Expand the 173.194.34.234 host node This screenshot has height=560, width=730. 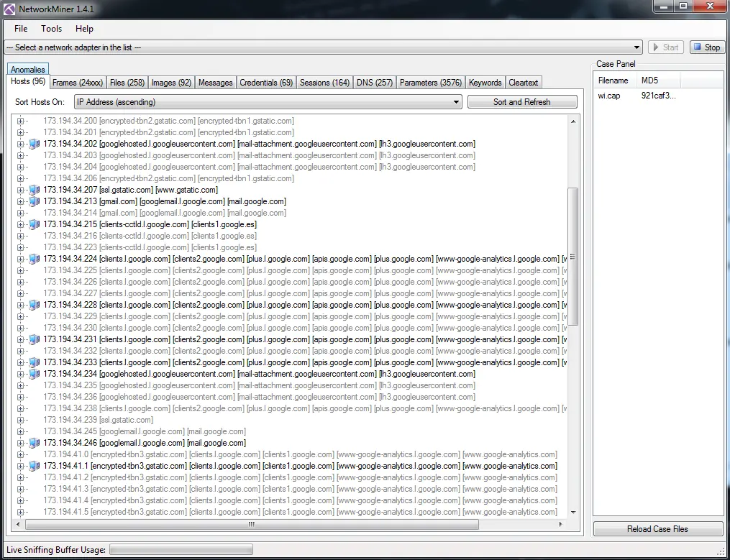tap(20, 374)
